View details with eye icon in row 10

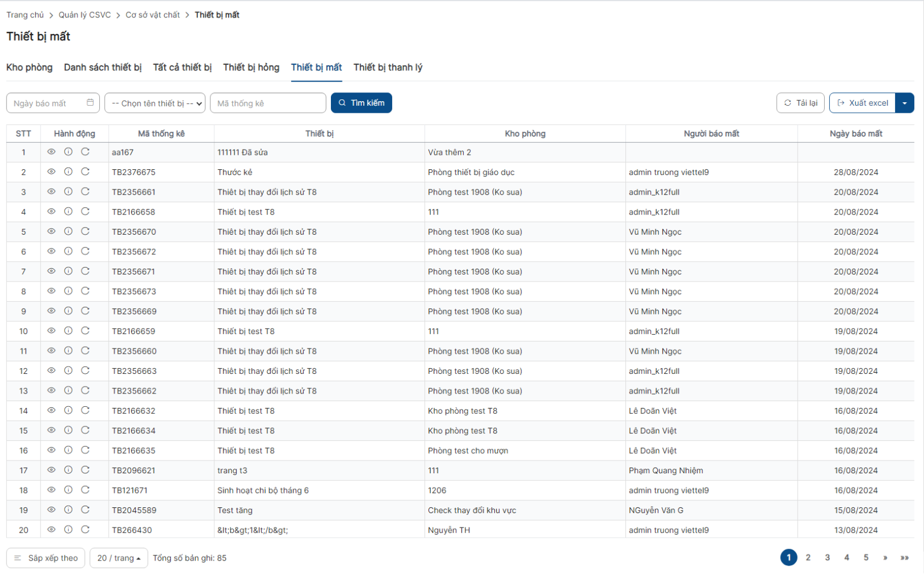click(51, 331)
